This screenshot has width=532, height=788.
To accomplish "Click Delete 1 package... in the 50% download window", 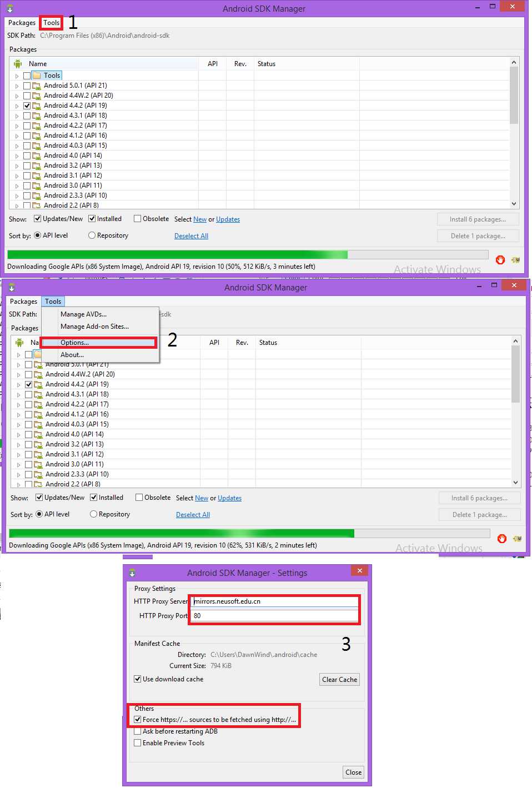I will coord(478,236).
